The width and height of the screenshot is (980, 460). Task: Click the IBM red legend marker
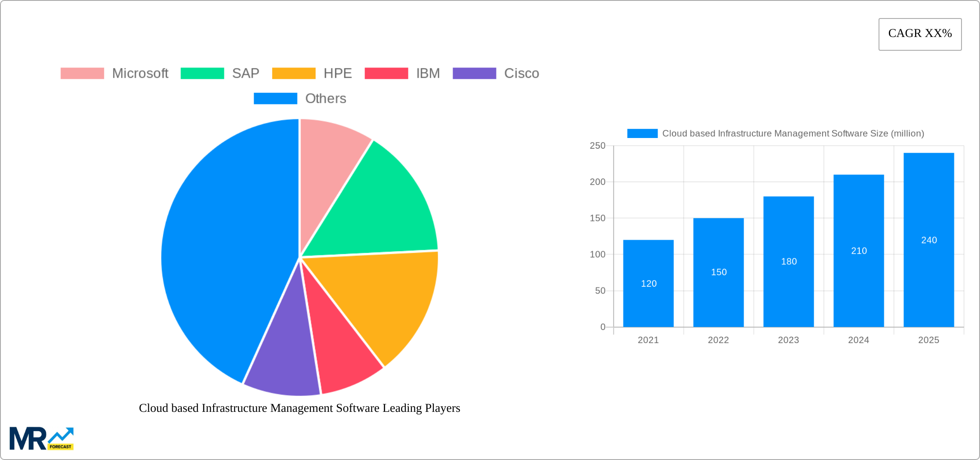386,73
